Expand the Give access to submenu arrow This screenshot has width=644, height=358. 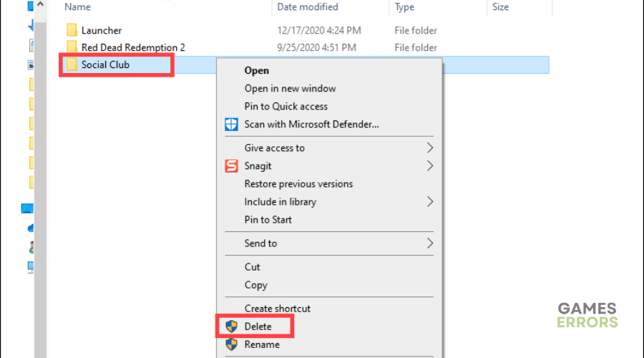point(429,148)
